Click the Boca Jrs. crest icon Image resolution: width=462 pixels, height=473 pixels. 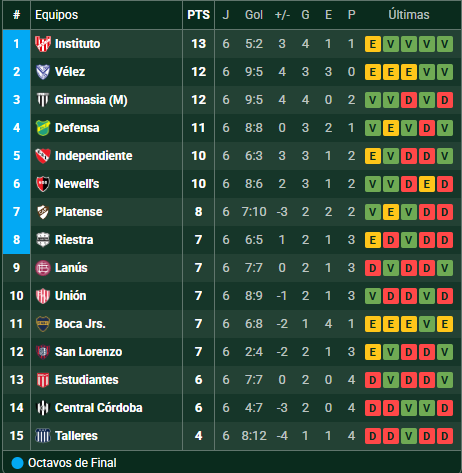coord(43,324)
